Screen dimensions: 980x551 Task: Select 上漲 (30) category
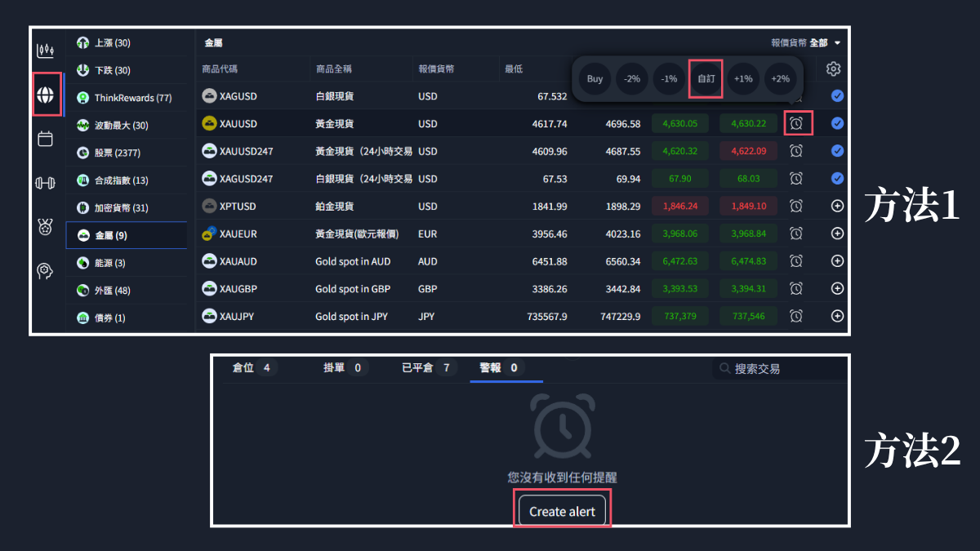tap(127, 42)
